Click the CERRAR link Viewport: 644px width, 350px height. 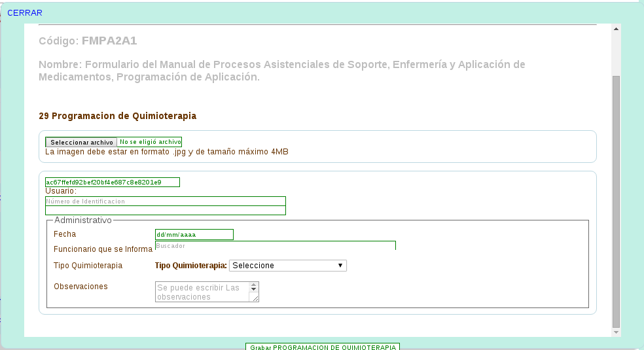(x=24, y=12)
